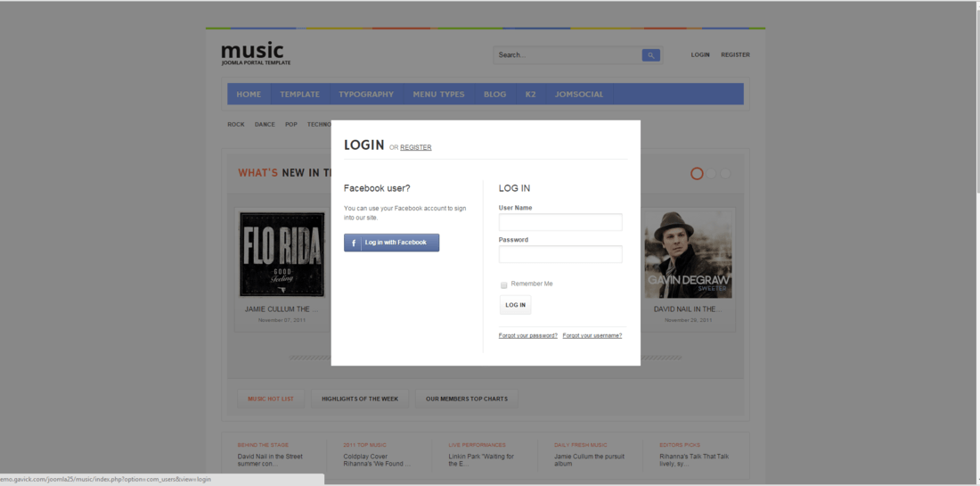The height and width of the screenshot is (486, 980).
Task: Click into the Search box
Action: [x=568, y=55]
